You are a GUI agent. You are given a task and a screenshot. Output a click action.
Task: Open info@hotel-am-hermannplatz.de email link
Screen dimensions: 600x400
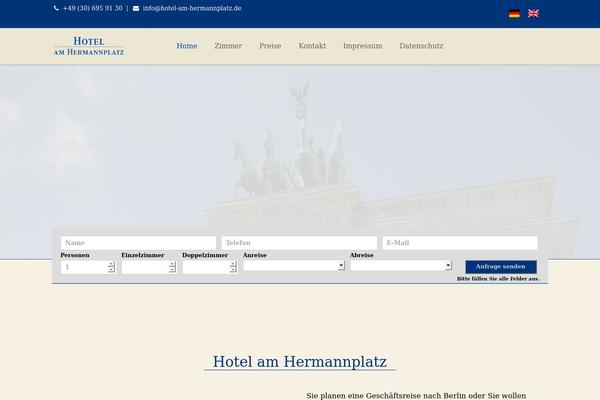[x=192, y=8]
